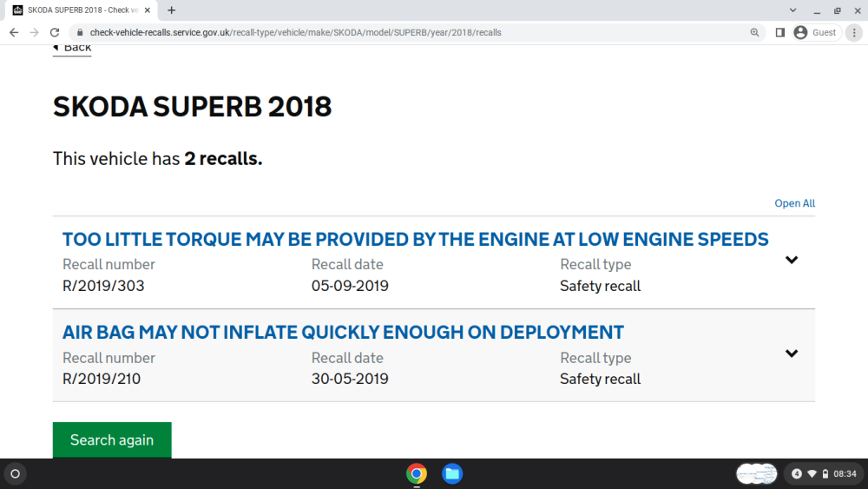Image resolution: width=868 pixels, height=489 pixels.
Task: Open the air bag recall heading link
Action: [343, 333]
